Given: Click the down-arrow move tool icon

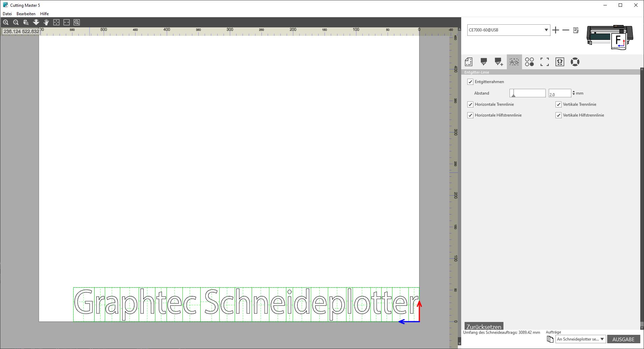Looking at the screenshot, I should 36,22.
